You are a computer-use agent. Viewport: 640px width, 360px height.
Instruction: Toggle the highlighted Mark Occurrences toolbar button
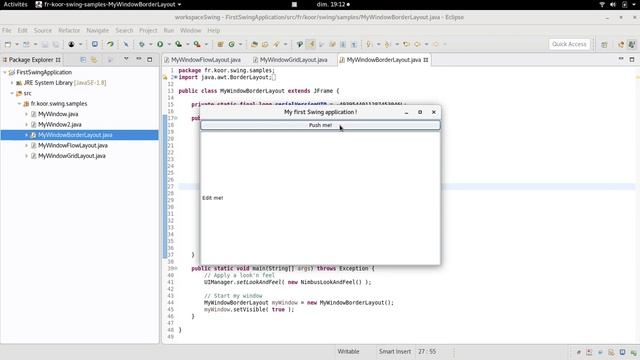[311, 44]
